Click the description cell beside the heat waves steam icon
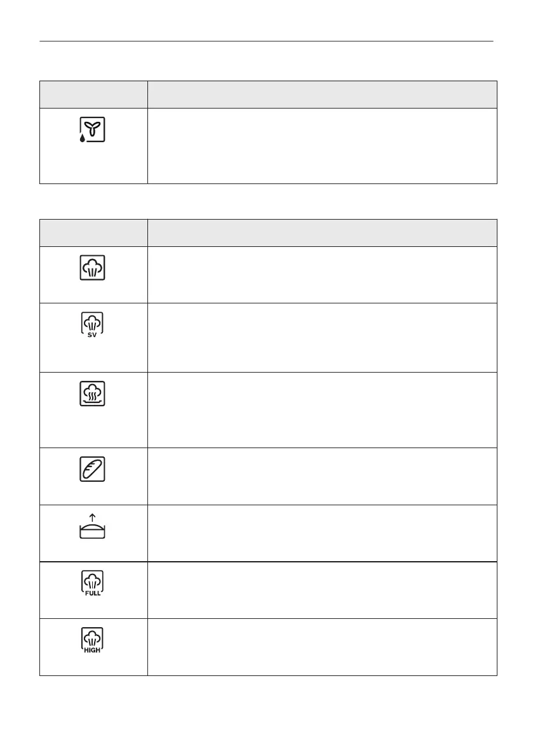Screen dimensions: 533x756 322,409
